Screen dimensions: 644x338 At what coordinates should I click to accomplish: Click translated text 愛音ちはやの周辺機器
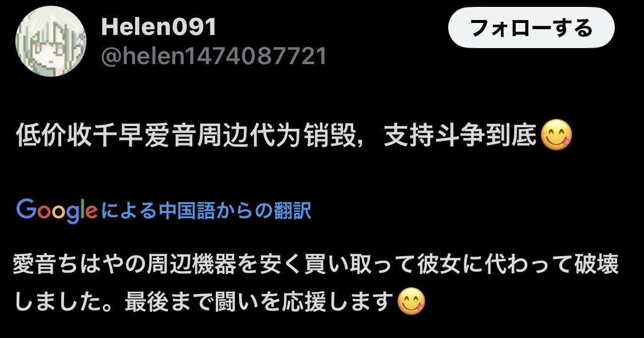[124, 265]
